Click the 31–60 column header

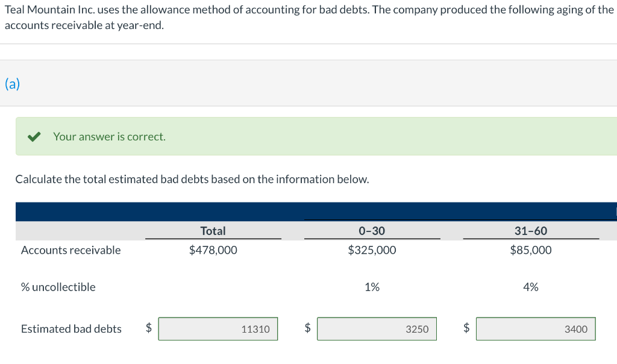pos(531,231)
